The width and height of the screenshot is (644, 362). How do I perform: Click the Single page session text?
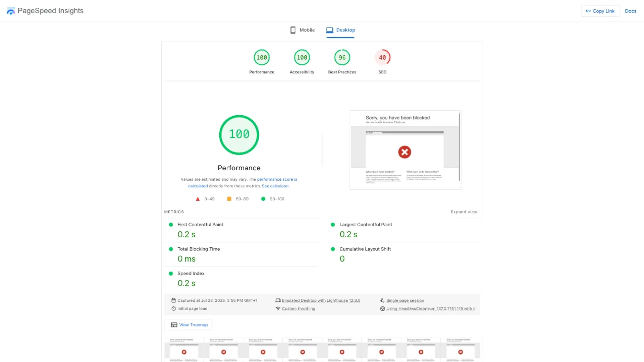[x=405, y=301]
